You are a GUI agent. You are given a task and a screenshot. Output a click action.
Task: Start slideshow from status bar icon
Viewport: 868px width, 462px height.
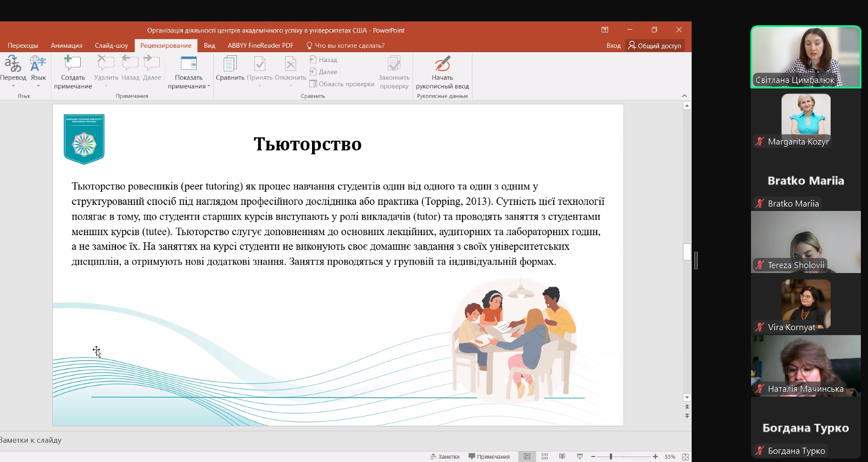580,457
